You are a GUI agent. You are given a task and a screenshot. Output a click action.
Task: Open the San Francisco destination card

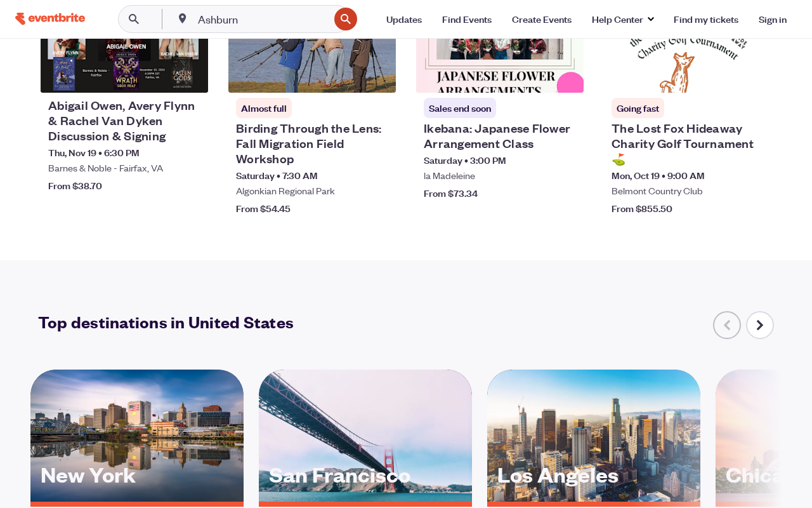[x=365, y=439]
